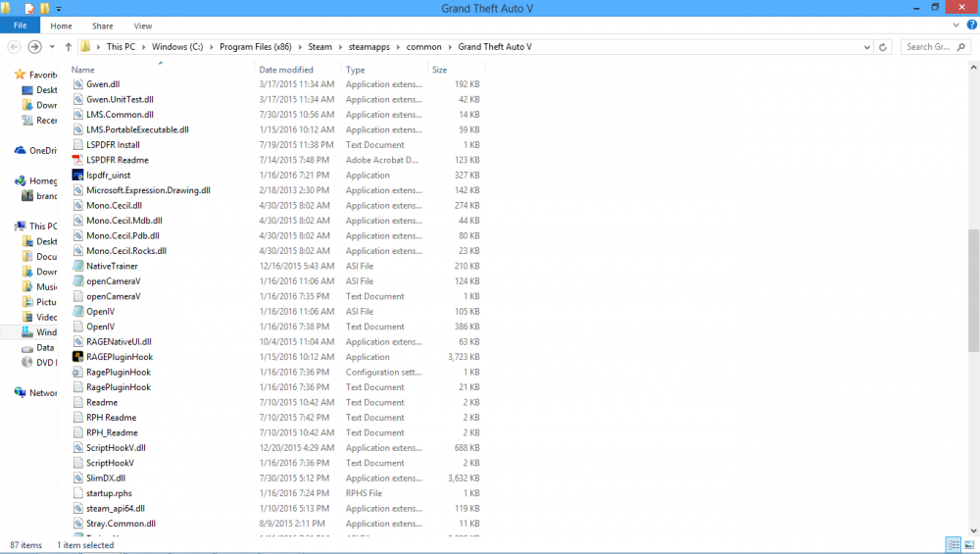This screenshot has width=980, height=554.
Task: Select Microsoft.Expression.Drawing.dll file
Action: [148, 190]
